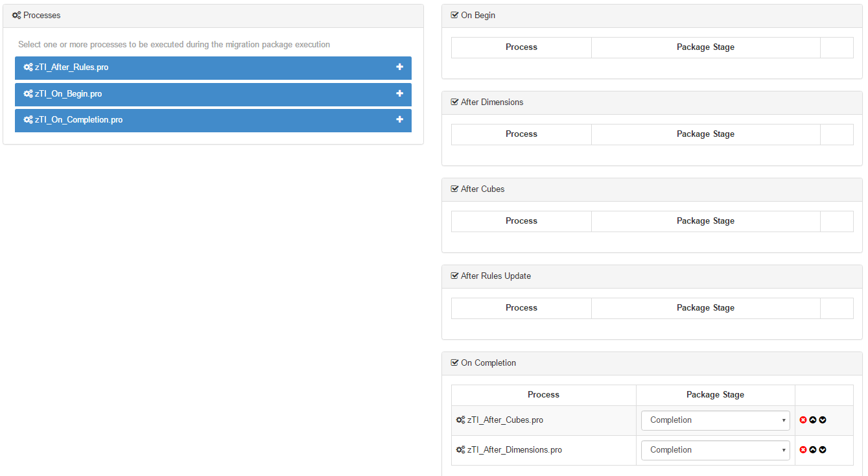
Task: Click plus icon on zTI_On_Completion.pro
Action: tap(399, 120)
